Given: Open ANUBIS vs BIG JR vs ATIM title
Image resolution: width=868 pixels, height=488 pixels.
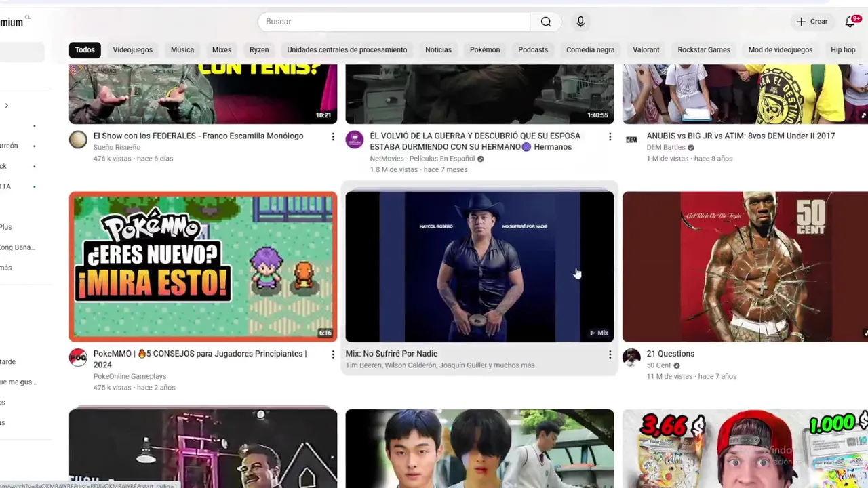Looking at the screenshot, I should (741, 136).
